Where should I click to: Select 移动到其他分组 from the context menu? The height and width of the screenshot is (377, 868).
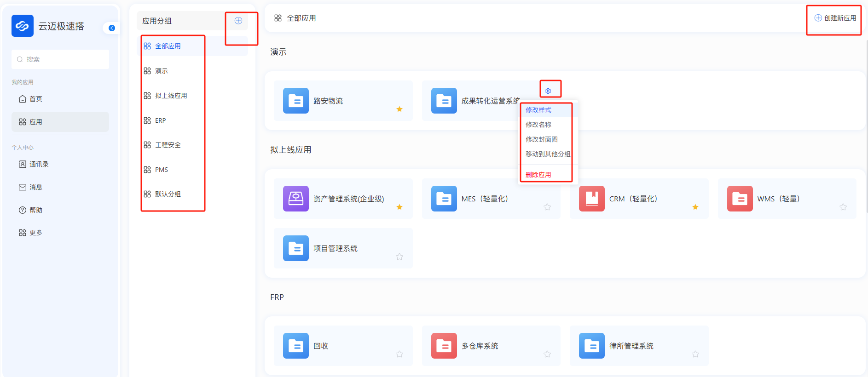[x=548, y=154]
